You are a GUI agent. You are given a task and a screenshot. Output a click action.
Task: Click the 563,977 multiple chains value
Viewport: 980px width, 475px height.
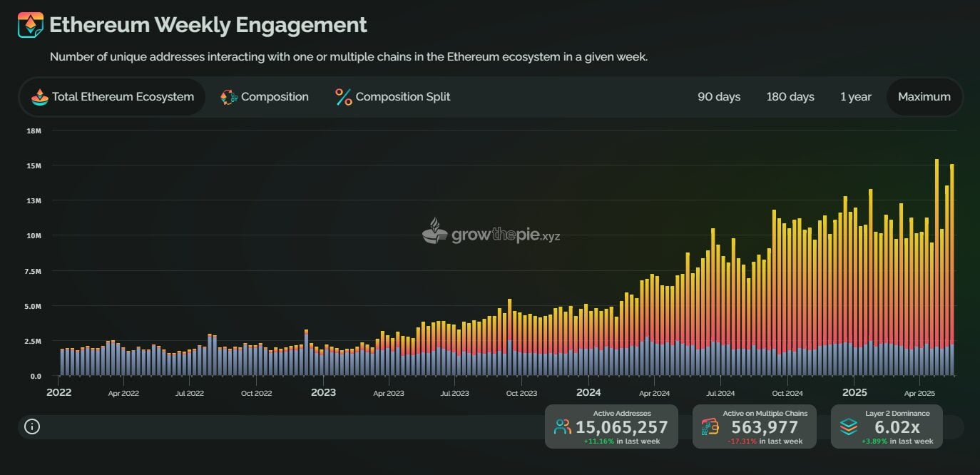point(765,427)
